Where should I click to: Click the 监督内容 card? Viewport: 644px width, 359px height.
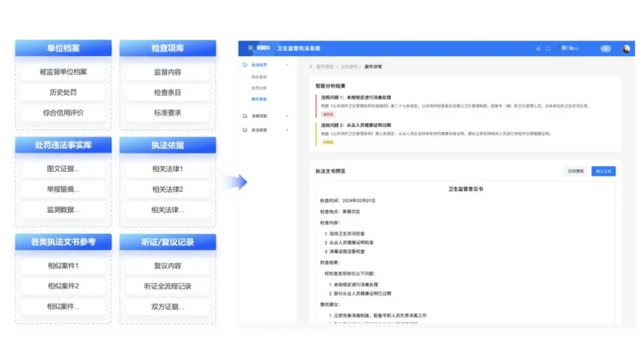click(x=167, y=72)
